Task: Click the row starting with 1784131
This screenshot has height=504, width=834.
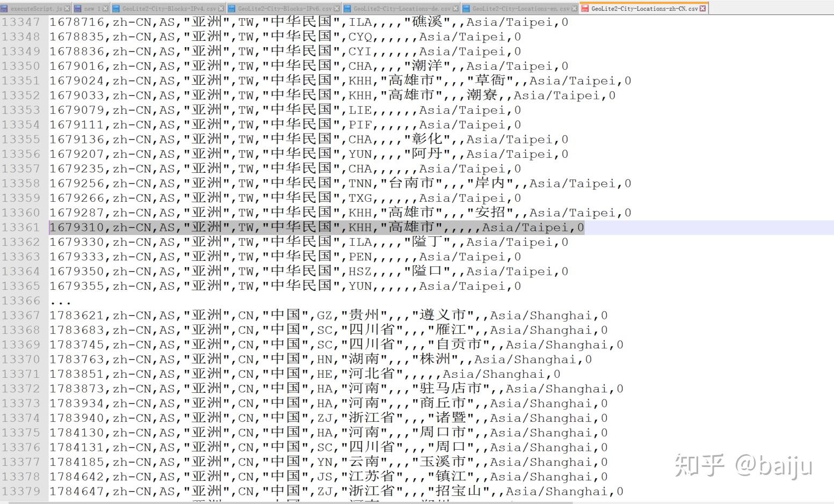Action: point(329,448)
